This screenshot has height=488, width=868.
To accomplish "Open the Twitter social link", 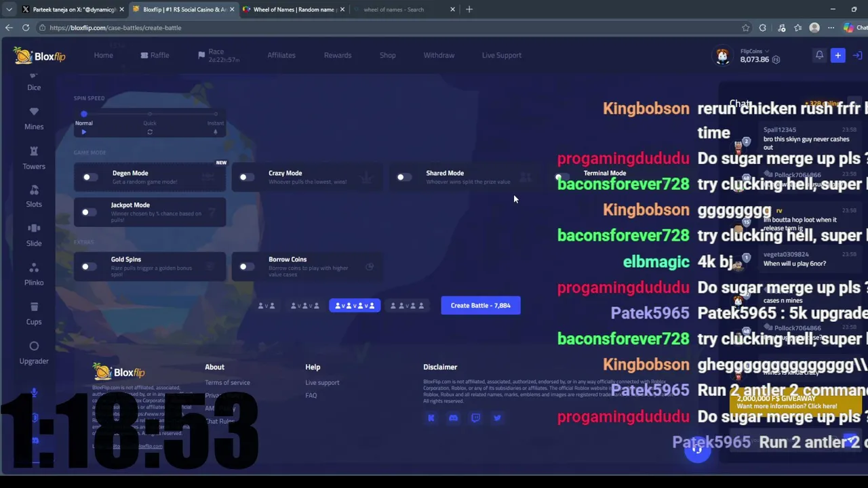I will coord(497,418).
